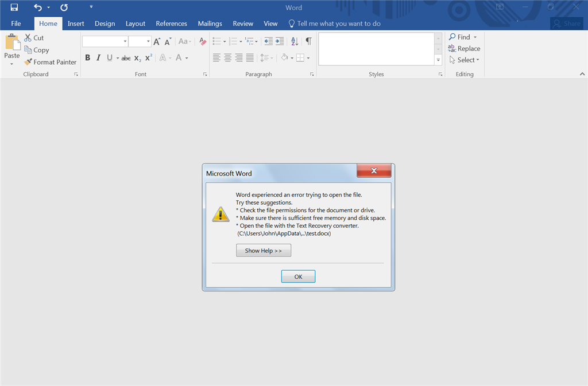588x386 pixels.
Task: Click OK in the error dialog
Action: 298,276
